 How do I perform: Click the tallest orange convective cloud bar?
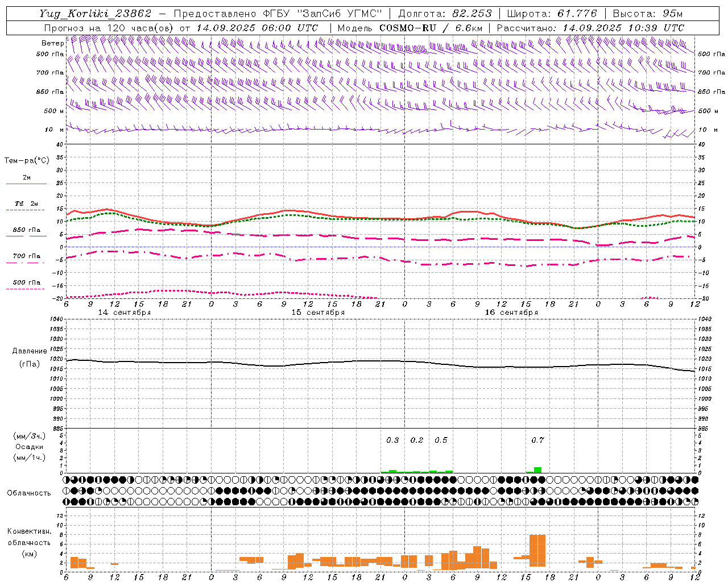537,550
